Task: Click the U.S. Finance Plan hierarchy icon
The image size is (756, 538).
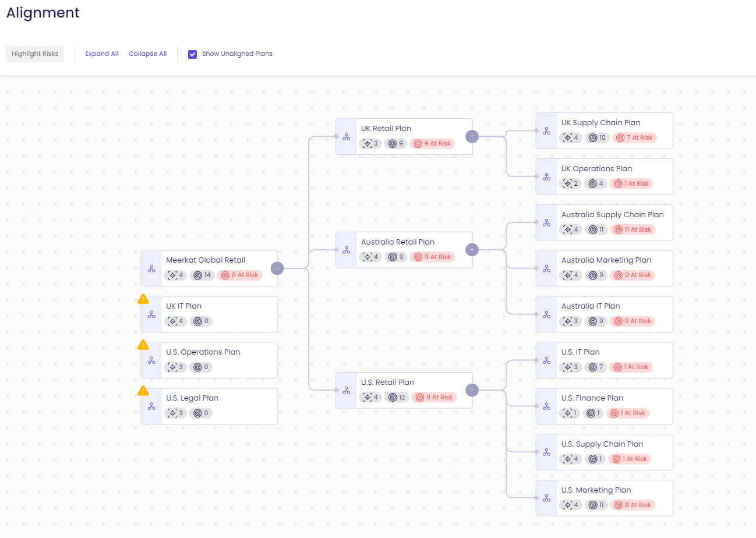Action: [x=546, y=406]
